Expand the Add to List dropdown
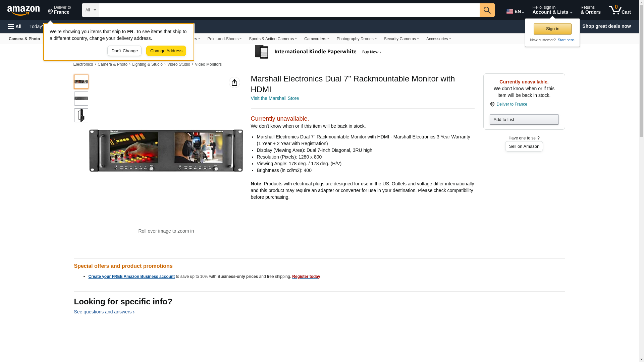This screenshot has height=362, width=644. click(524, 120)
